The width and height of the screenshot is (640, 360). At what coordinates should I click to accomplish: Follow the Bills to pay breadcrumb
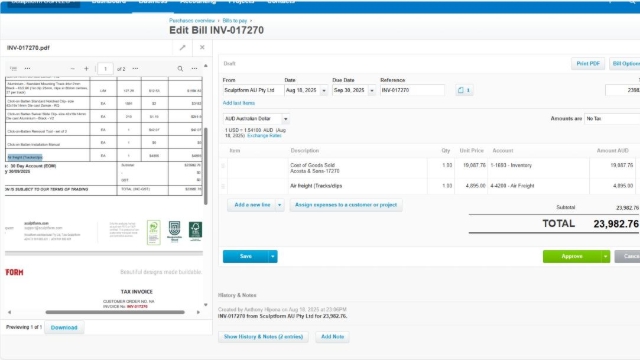235,20
